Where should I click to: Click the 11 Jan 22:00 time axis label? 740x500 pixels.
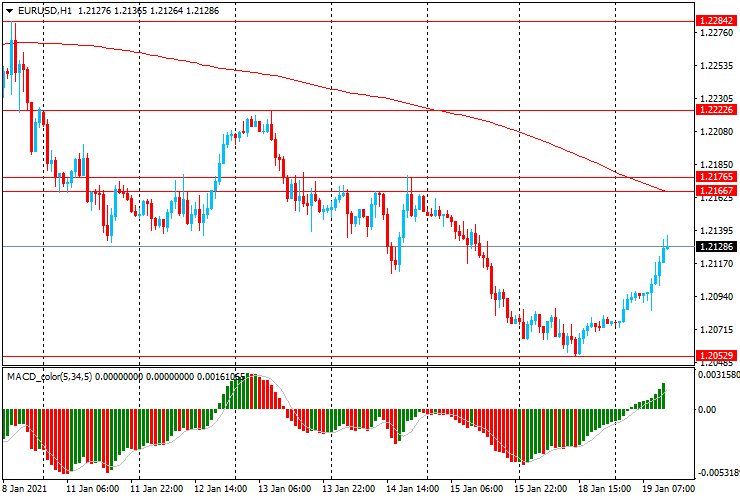[x=157, y=489]
